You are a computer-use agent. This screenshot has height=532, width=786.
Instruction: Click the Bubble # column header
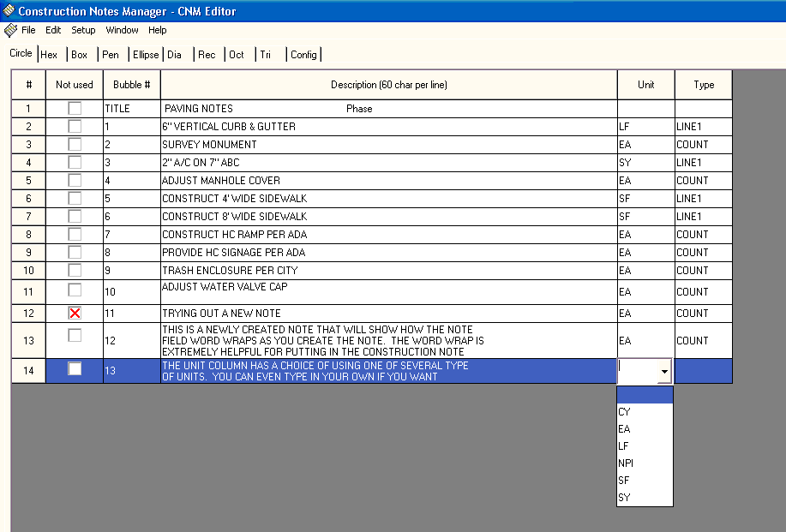[132, 85]
